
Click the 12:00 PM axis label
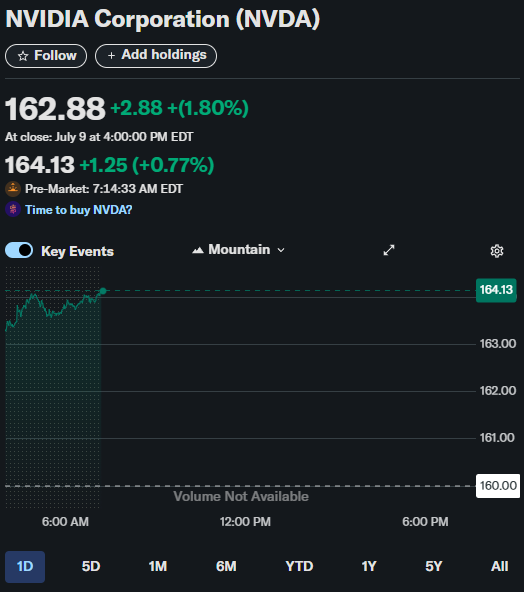(245, 522)
